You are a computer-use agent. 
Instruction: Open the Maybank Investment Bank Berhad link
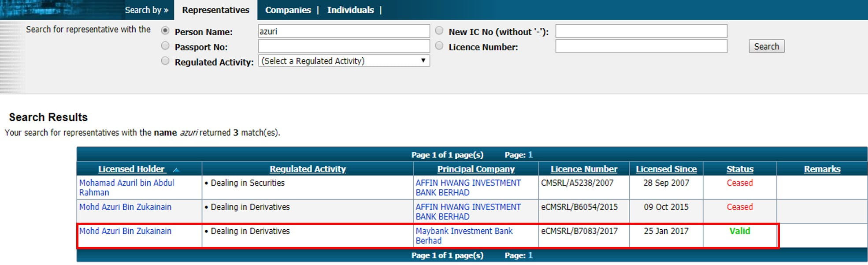(x=464, y=235)
